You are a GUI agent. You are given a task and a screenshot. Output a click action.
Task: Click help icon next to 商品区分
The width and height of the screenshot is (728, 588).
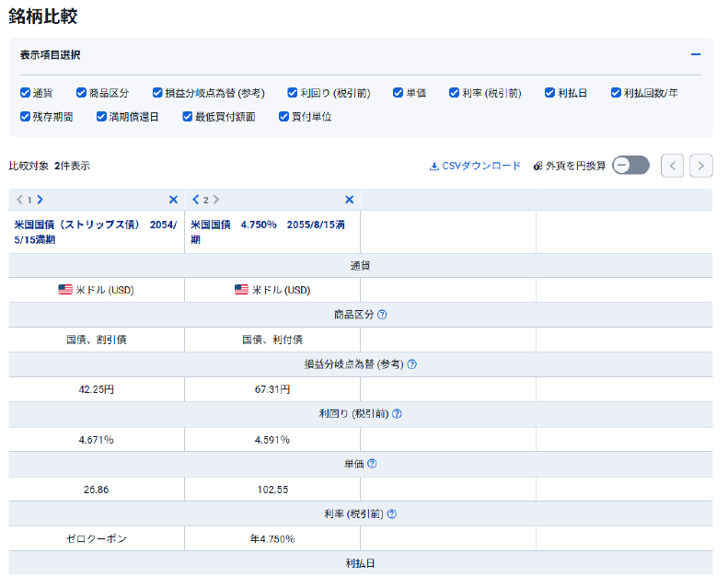point(382,315)
